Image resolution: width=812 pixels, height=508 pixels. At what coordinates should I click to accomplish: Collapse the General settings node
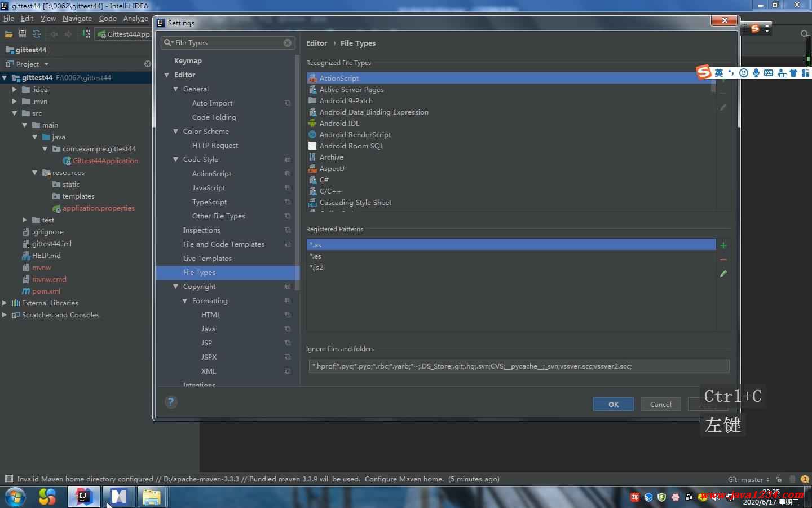pyautogui.click(x=176, y=89)
